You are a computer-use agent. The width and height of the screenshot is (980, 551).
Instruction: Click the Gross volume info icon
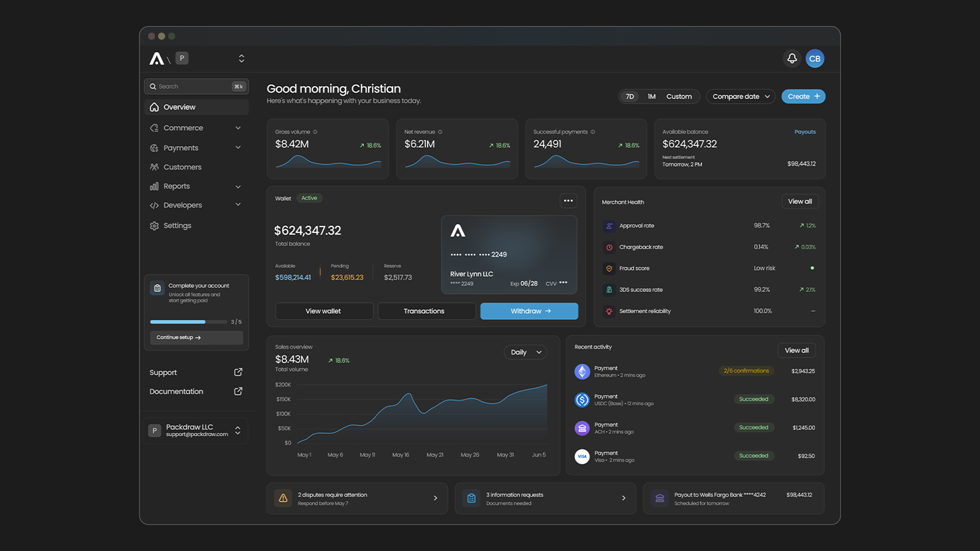pos(315,132)
